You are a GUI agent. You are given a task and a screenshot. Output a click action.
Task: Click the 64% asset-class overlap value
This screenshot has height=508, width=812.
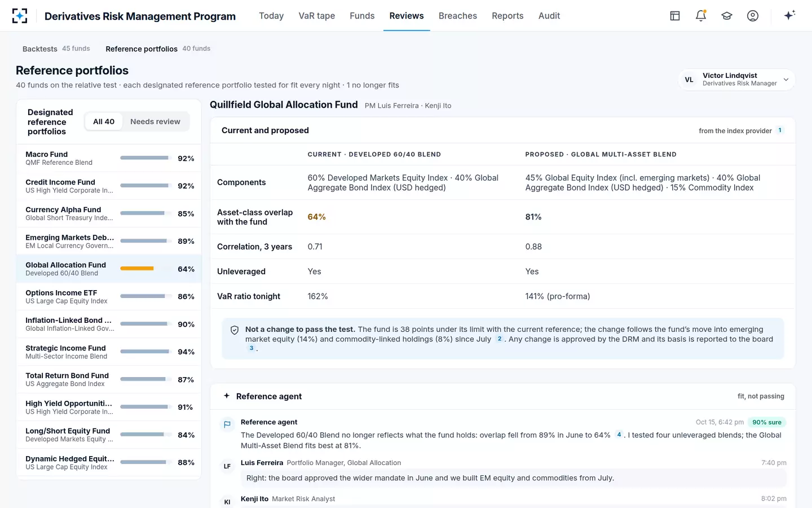tap(316, 217)
